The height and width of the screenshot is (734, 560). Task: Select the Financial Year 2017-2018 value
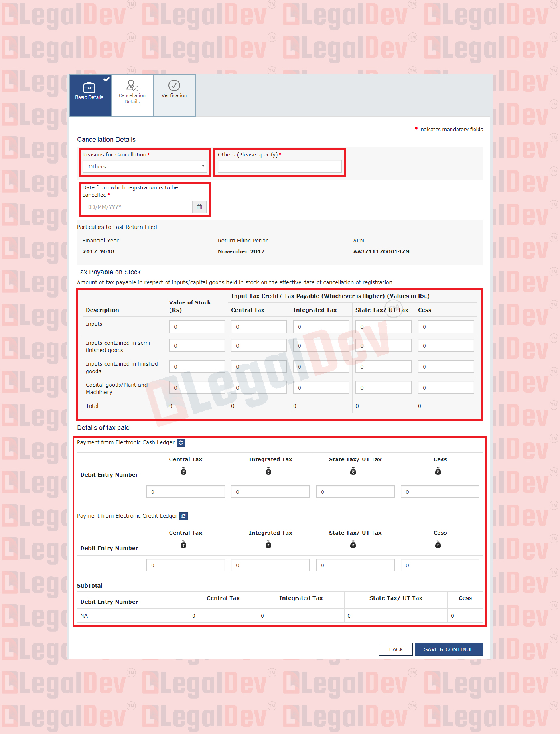[99, 252]
